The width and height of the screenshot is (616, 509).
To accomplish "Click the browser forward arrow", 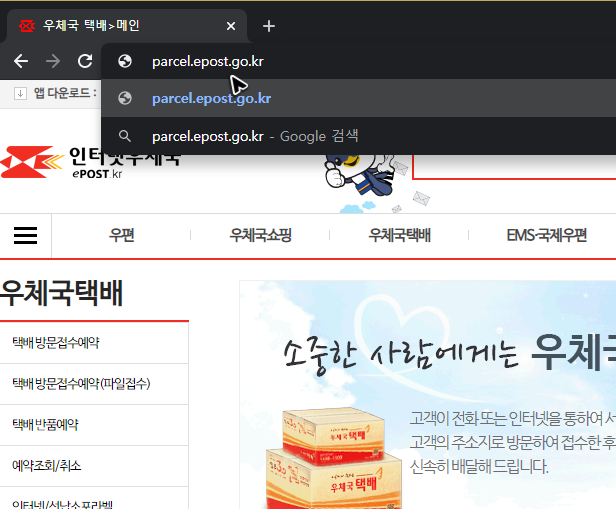I will tap(53, 61).
